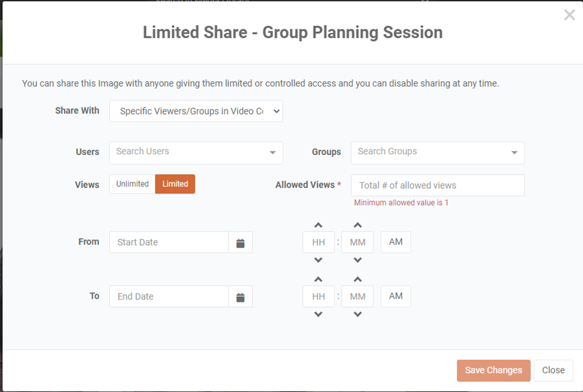The height and width of the screenshot is (392, 583).
Task: Decrease the From time minutes
Action: pyautogui.click(x=358, y=260)
